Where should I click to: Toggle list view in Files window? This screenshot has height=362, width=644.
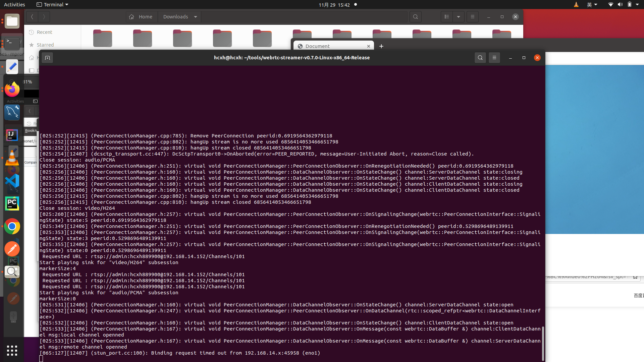point(446,17)
